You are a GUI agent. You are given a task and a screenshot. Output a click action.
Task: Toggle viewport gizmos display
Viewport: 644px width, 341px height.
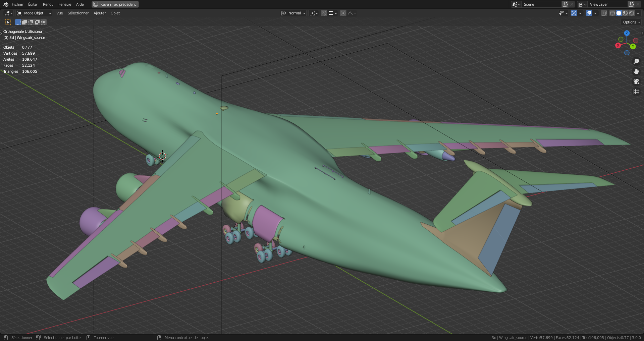pos(574,13)
